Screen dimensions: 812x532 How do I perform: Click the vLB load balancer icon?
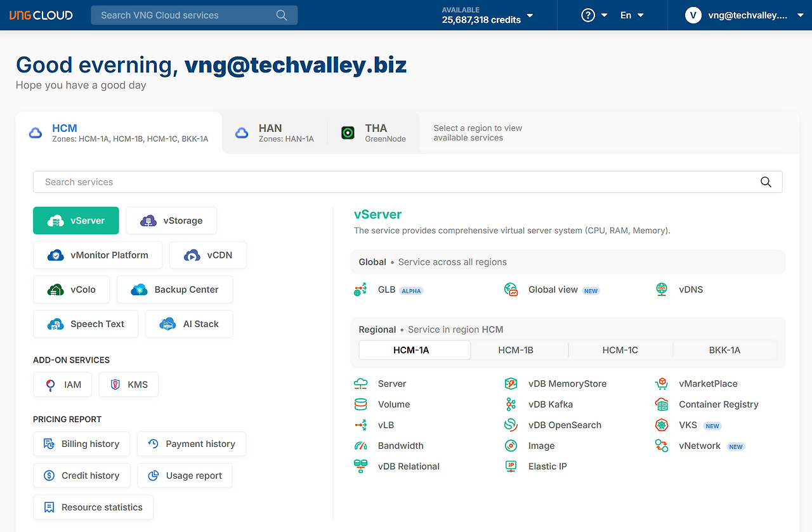360,425
